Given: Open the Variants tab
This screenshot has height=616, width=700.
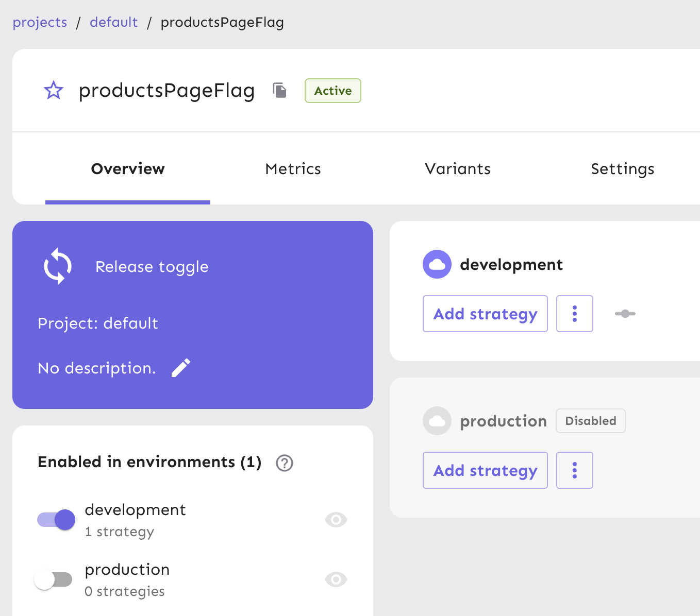Looking at the screenshot, I should click(458, 169).
